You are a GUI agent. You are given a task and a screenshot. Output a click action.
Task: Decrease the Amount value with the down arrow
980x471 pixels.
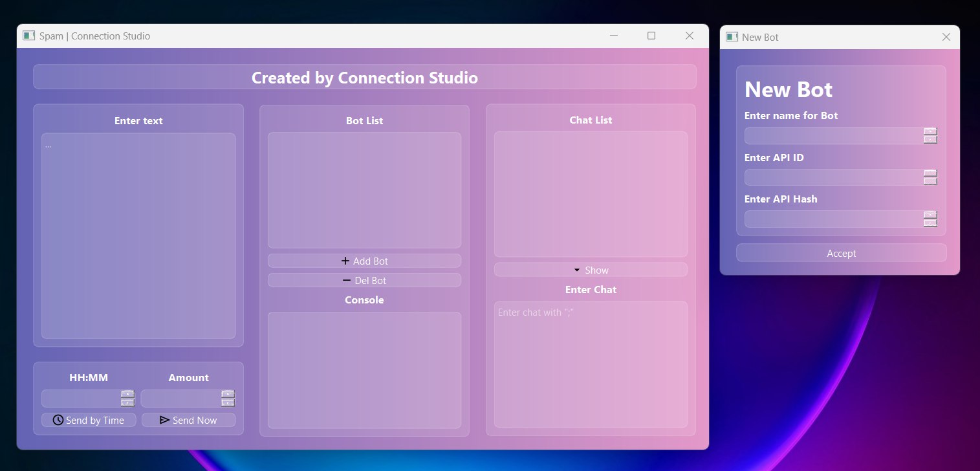tap(228, 402)
